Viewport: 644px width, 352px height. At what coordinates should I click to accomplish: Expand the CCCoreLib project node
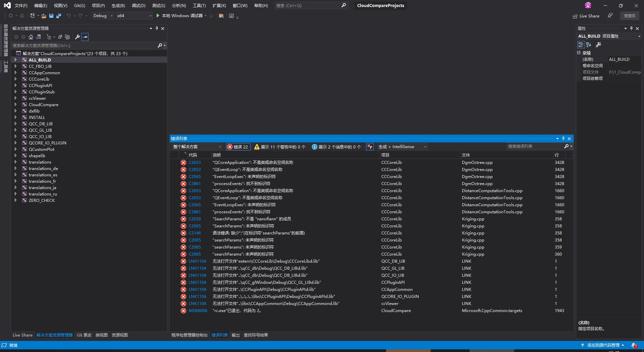pos(15,79)
